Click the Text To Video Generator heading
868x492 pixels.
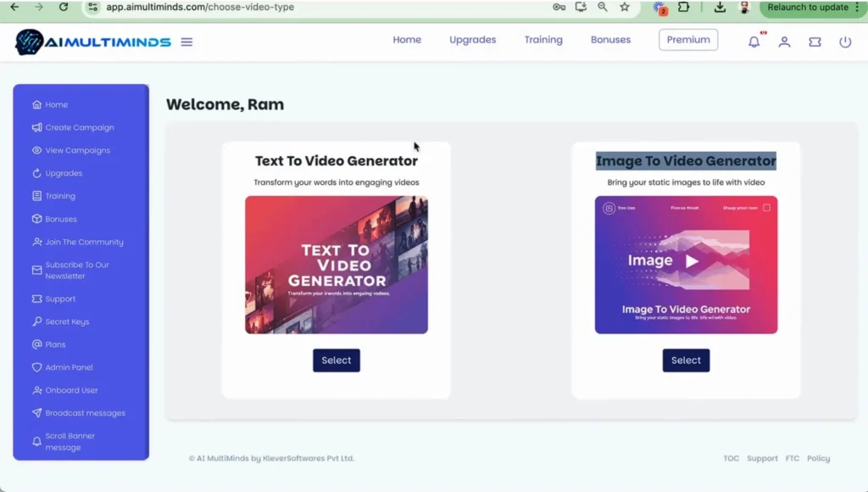(x=337, y=160)
